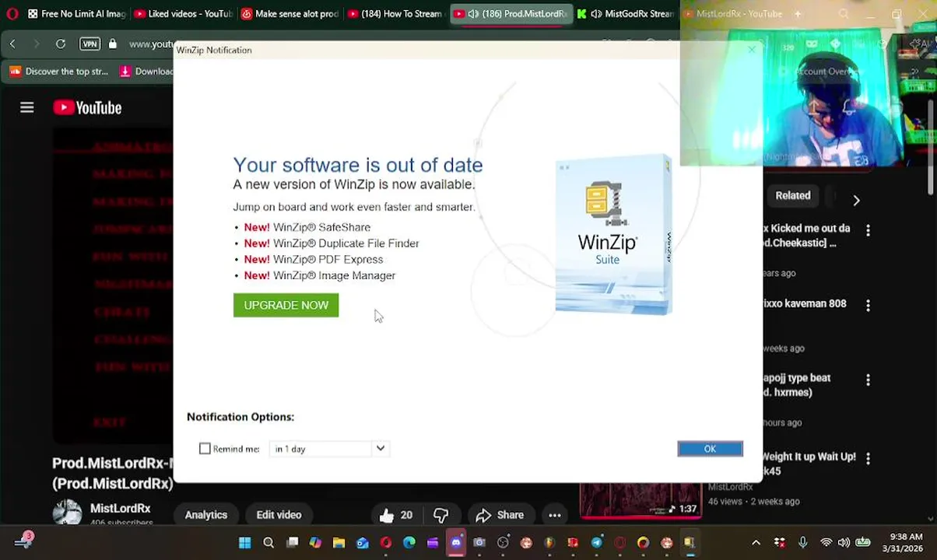
Task: Open File Explorer from the taskbar
Action: point(339,543)
